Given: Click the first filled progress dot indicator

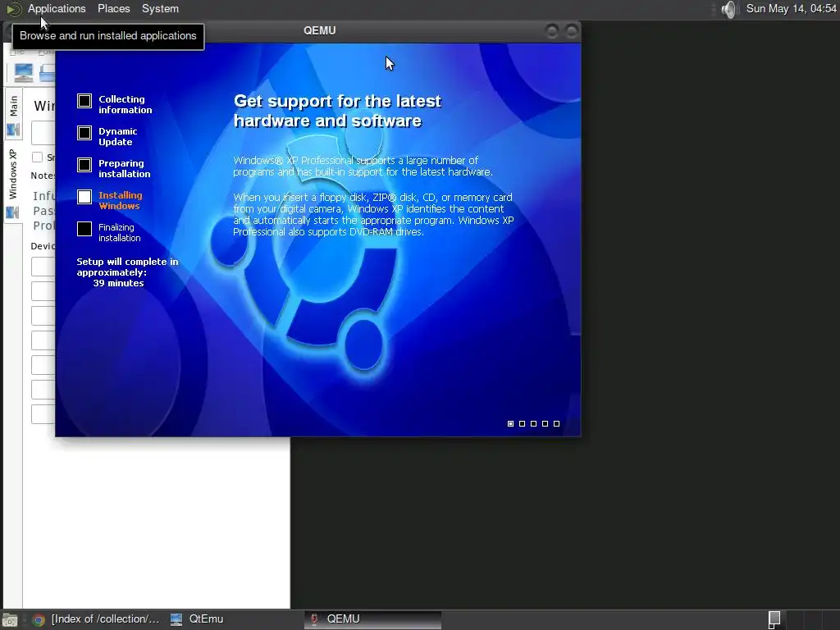Looking at the screenshot, I should click(510, 424).
